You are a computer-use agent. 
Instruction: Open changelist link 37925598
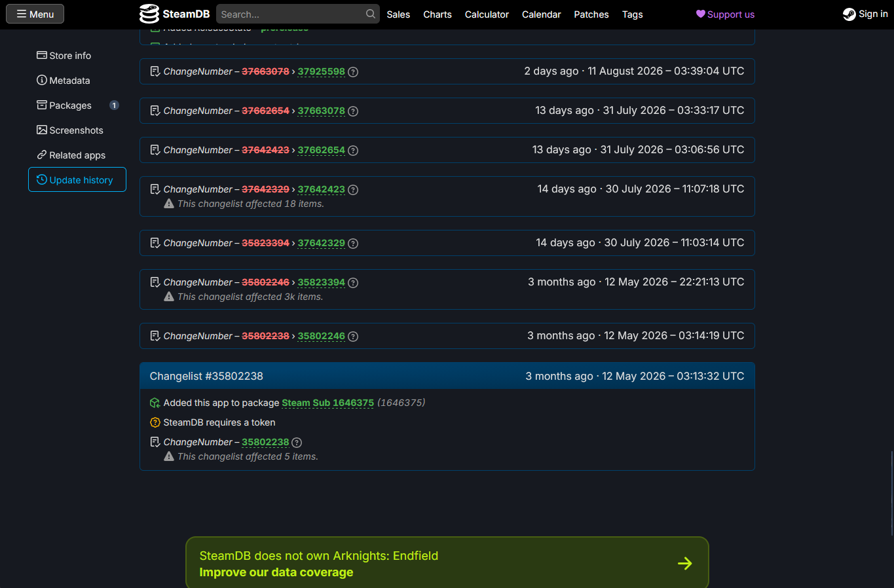coord(321,71)
